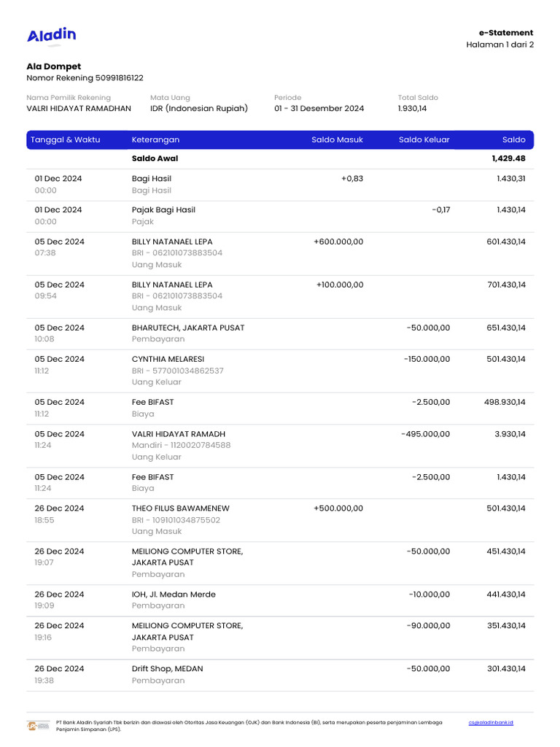Click the Ala Dompet heading
The width and height of the screenshot is (560, 747).
54,66
